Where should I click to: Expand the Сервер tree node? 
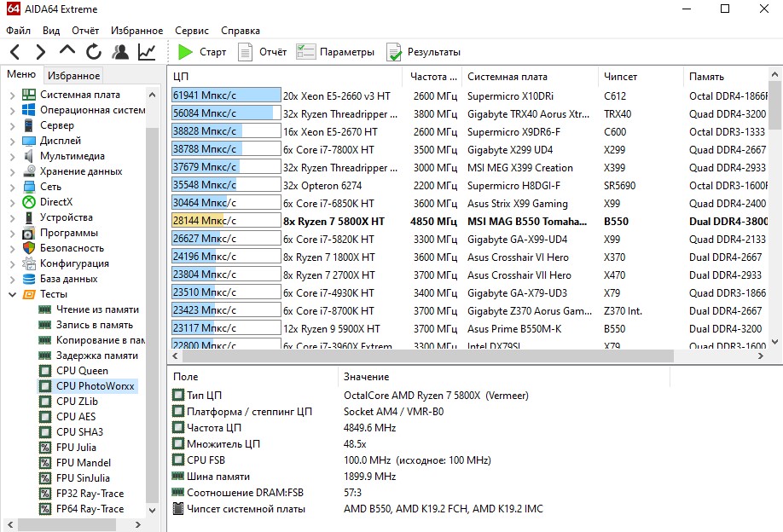(x=12, y=126)
